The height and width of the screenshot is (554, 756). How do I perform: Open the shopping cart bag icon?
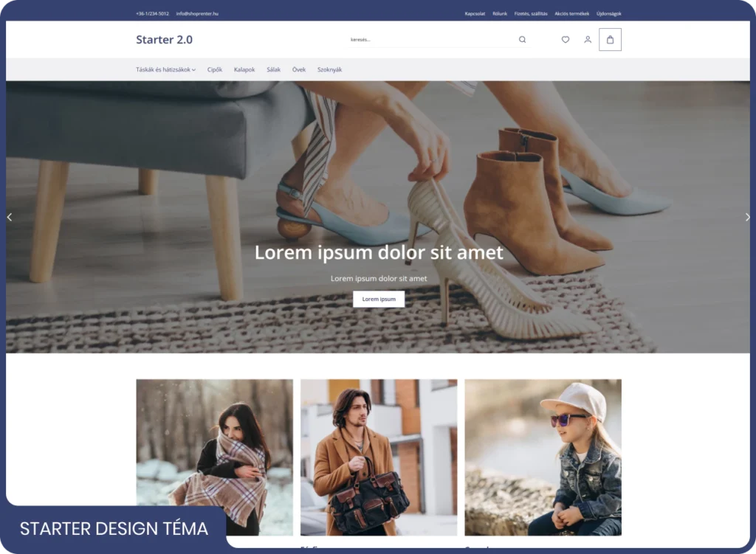pyautogui.click(x=610, y=40)
